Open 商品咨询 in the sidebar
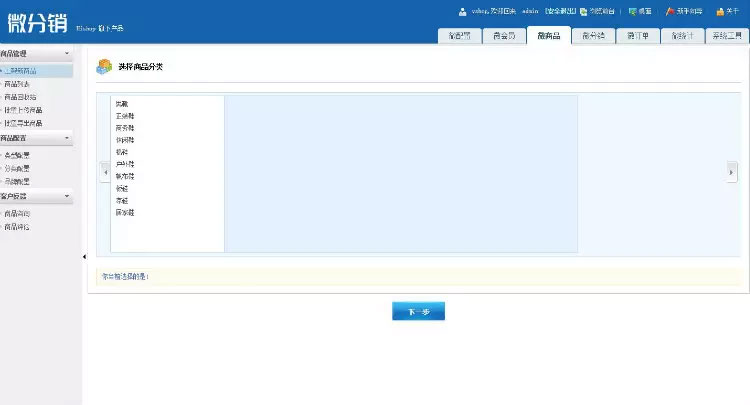This screenshot has width=750, height=405. point(17,214)
